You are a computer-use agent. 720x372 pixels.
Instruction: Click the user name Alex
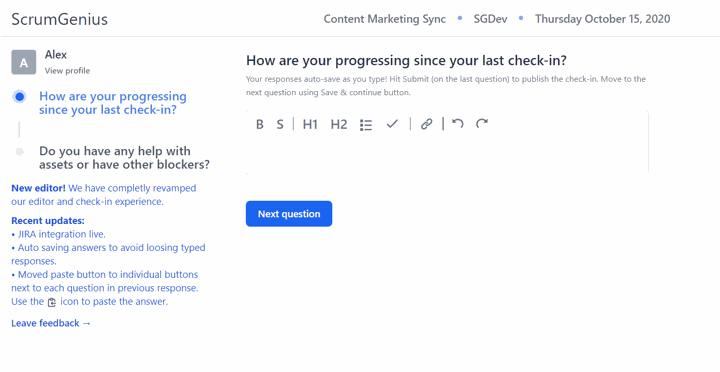(56, 55)
